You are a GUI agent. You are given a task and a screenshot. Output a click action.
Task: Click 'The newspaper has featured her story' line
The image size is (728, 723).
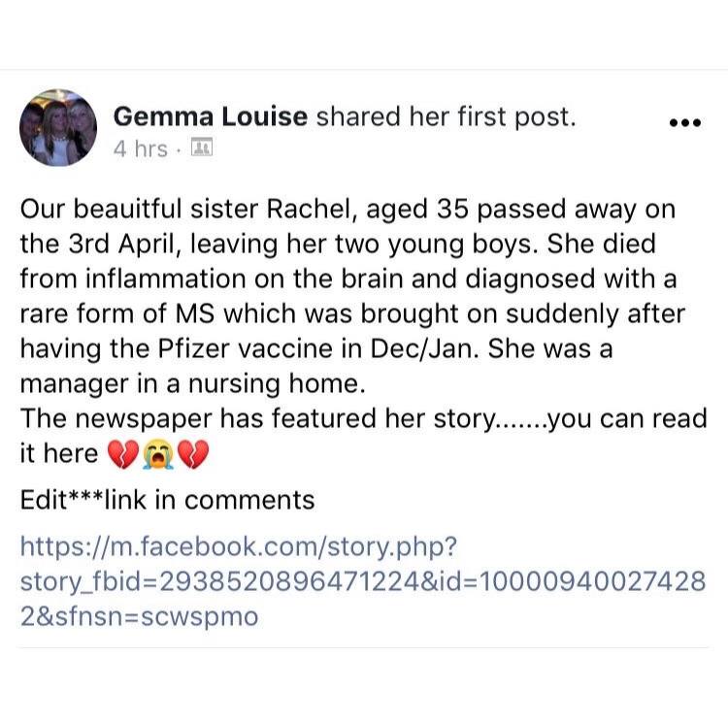tap(258, 418)
